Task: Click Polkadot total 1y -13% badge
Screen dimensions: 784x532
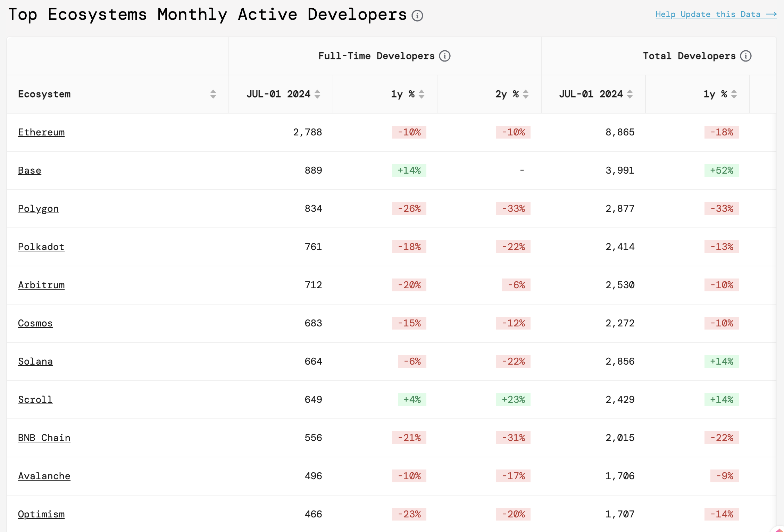Action: click(x=722, y=247)
